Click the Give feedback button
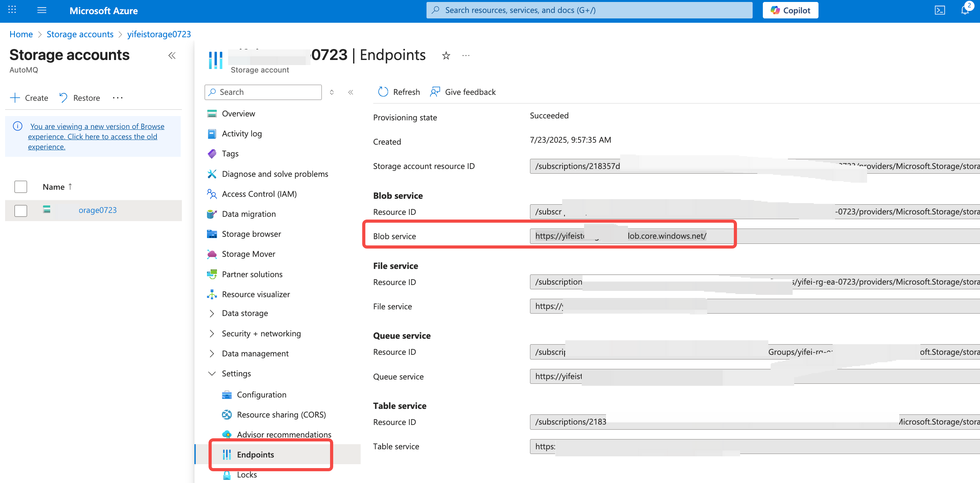This screenshot has height=483, width=980. tap(463, 92)
